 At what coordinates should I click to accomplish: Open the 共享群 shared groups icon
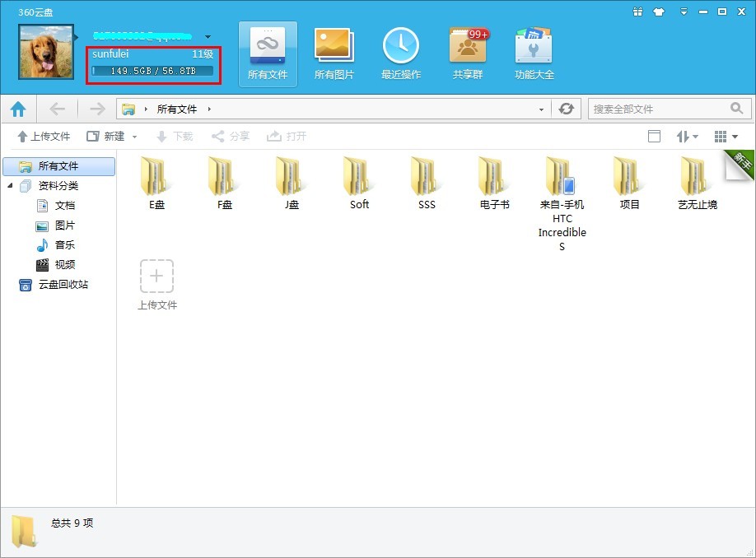click(468, 54)
